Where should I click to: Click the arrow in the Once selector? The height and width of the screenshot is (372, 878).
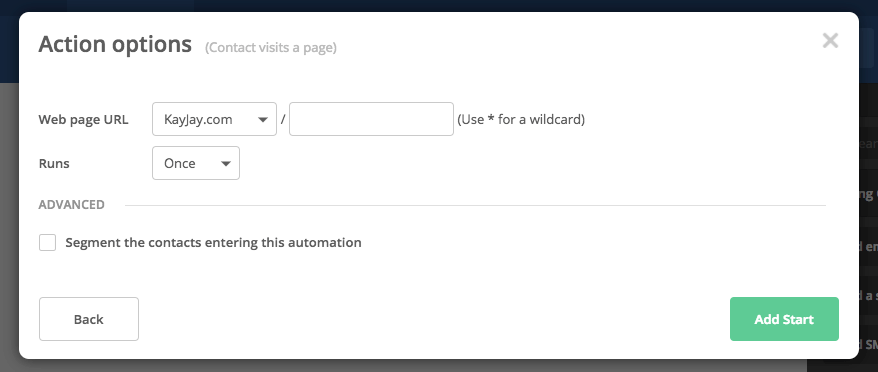pos(226,164)
